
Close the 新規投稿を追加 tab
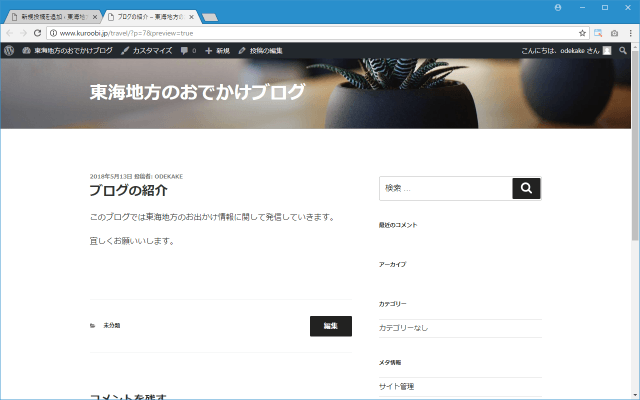(x=95, y=17)
